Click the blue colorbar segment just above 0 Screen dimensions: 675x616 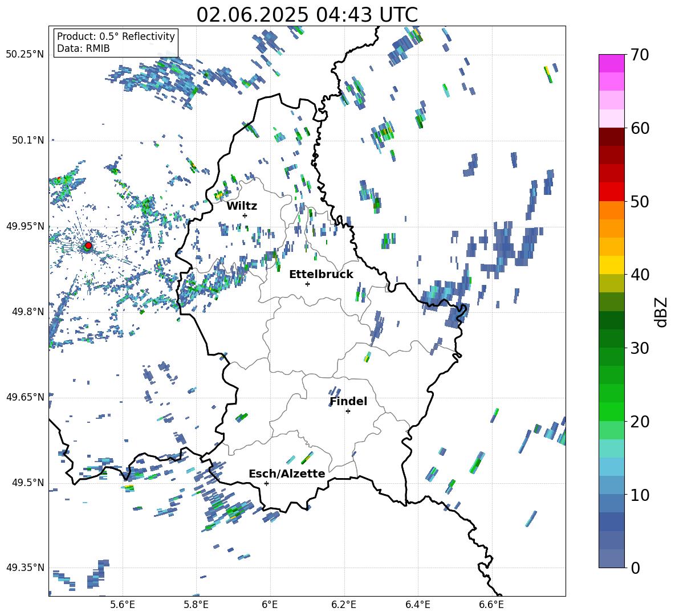611,558
